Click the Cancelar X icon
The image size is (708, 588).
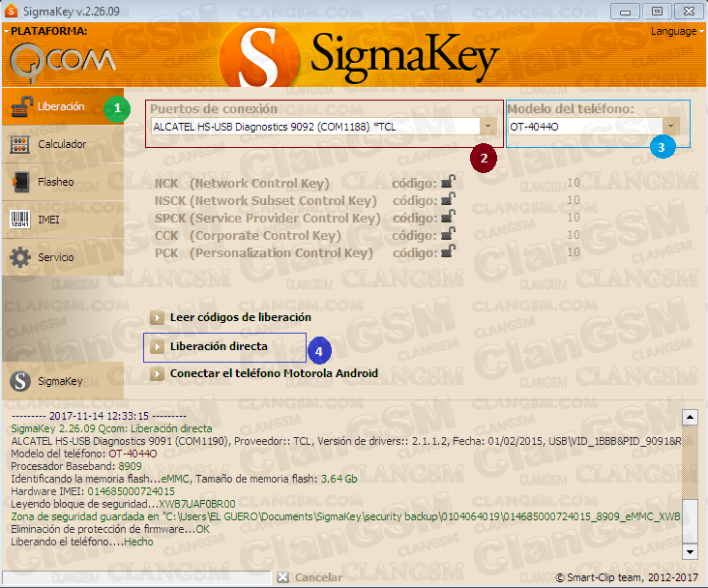283,577
